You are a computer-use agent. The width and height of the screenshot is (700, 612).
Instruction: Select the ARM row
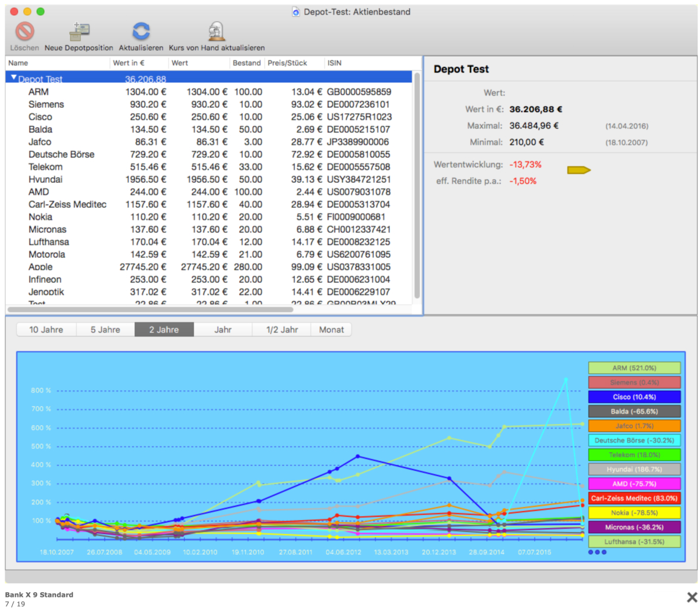coord(209,92)
